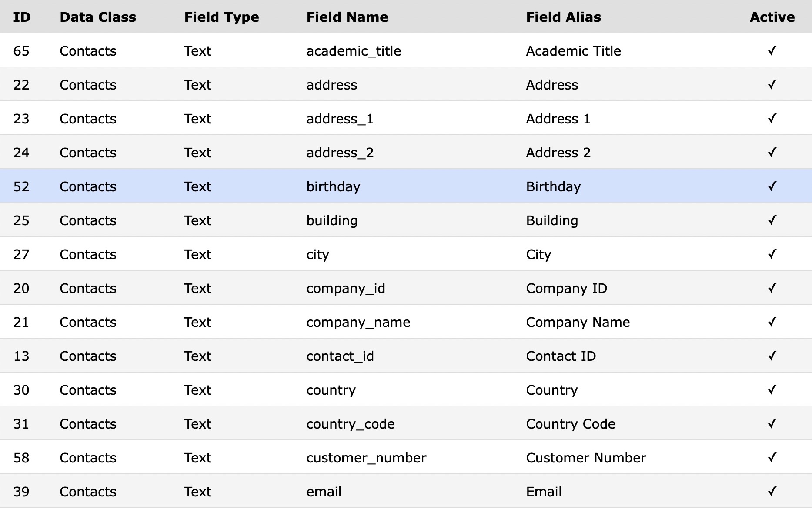Click the Address 2 alias cell
812x509 pixels.
point(558,153)
